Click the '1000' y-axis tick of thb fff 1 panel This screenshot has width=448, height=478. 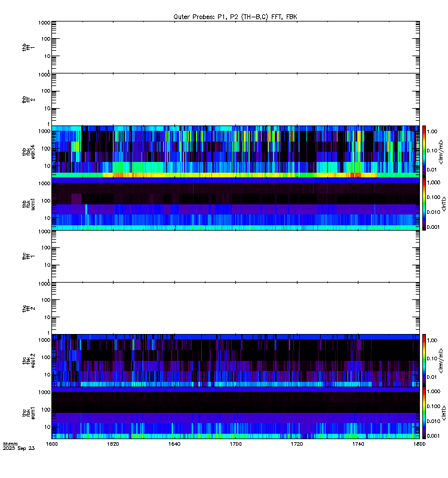pos(44,23)
